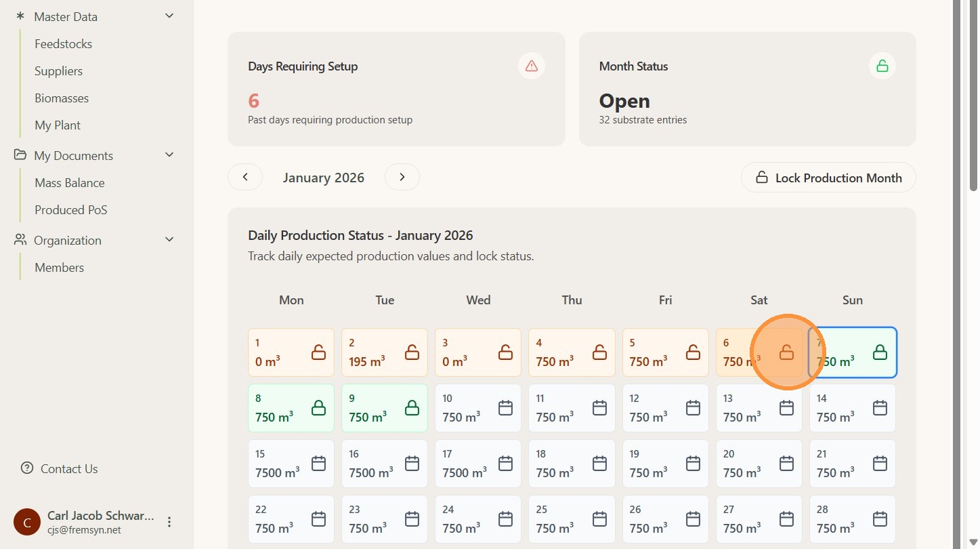The image size is (980, 549).
Task: Go to the Feedstocks page
Action: [x=63, y=44]
